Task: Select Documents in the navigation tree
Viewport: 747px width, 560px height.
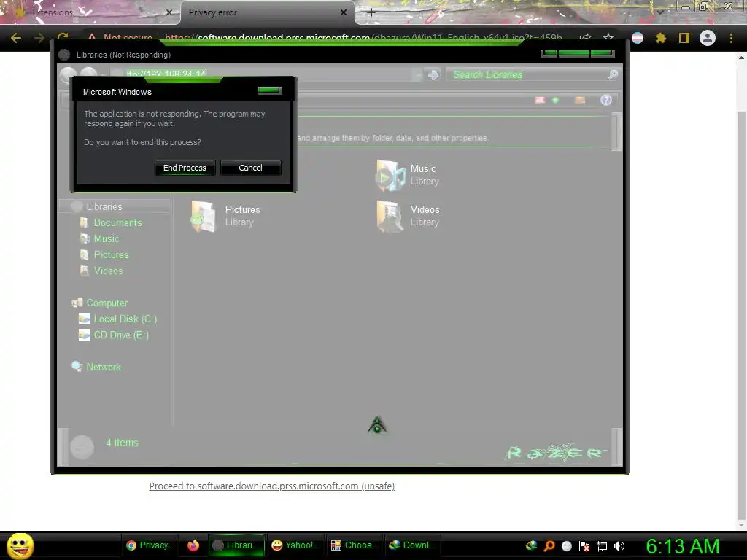Action: tap(117, 222)
